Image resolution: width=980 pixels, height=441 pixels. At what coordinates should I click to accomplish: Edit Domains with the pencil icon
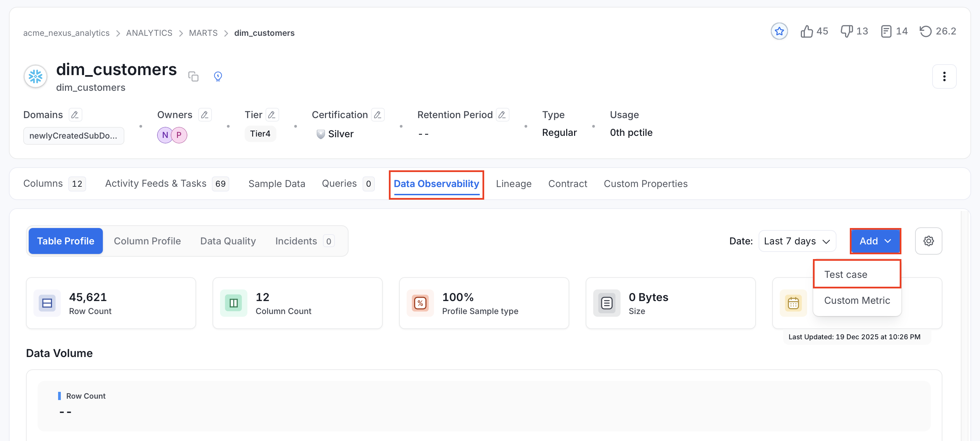pos(75,114)
